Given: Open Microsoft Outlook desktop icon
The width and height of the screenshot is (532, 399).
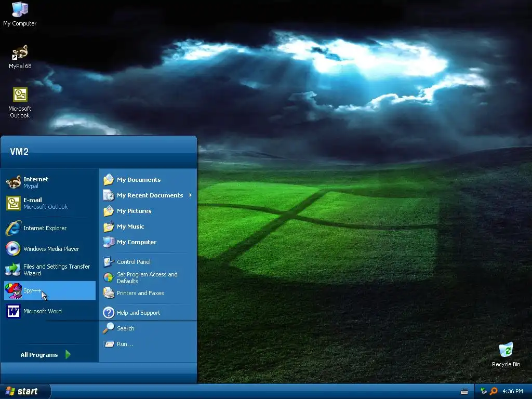Looking at the screenshot, I should click(x=20, y=102).
